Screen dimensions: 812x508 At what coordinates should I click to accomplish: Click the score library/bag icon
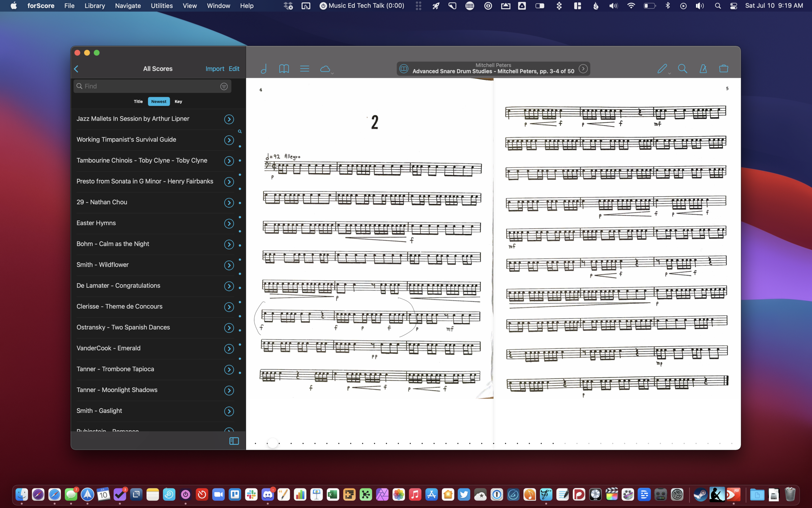tap(724, 69)
